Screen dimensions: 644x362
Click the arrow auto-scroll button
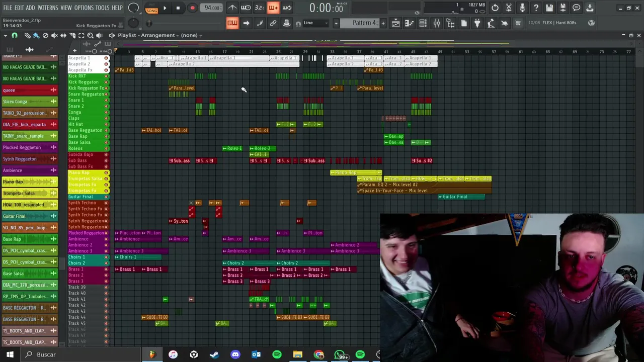point(246,23)
